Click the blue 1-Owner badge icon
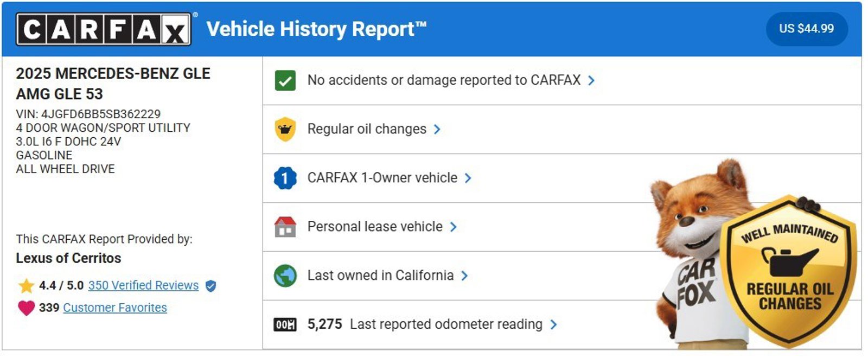Viewport: 868px width, 358px height. pyautogui.click(x=285, y=178)
